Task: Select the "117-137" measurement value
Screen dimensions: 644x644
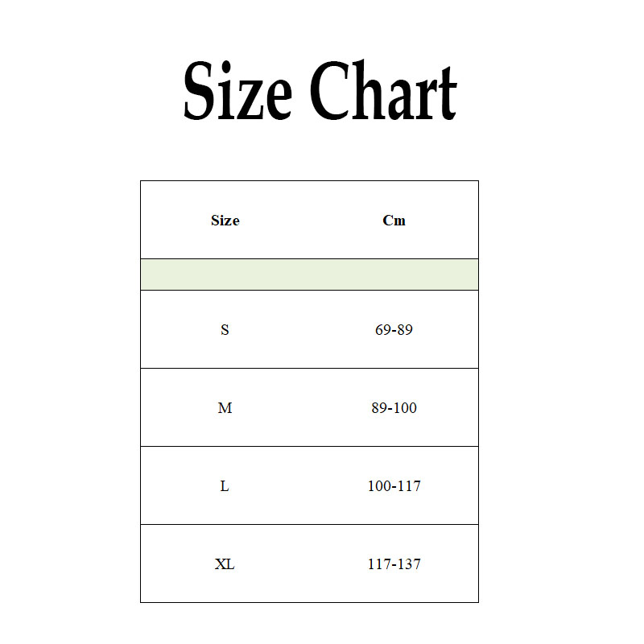Action: [394, 564]
